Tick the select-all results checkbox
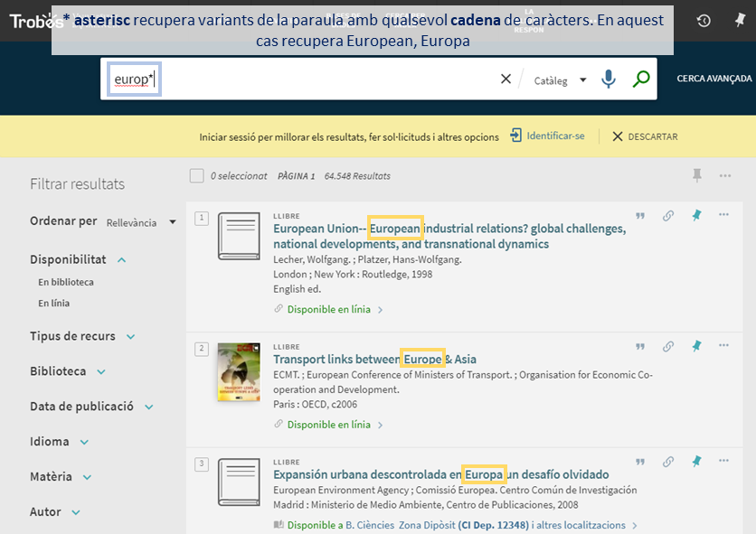Image resolution: width=756 pixels, height=534 pixels. [197, 176]
